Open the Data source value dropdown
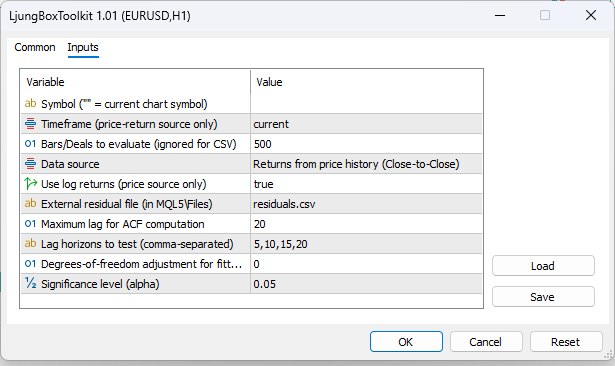The image size is (615, 366). click(366, 164)
